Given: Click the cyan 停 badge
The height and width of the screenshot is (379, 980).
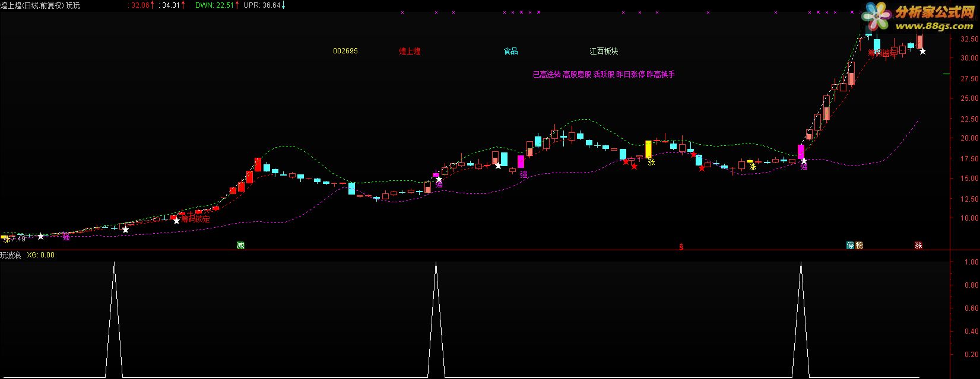Looking at the screenshot, I should click(850, 245).
